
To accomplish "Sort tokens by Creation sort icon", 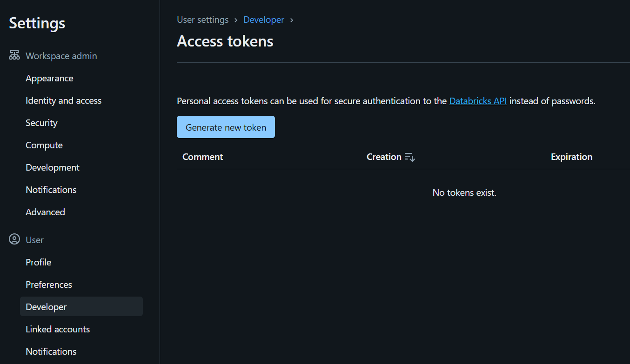I will pos(410,157).
